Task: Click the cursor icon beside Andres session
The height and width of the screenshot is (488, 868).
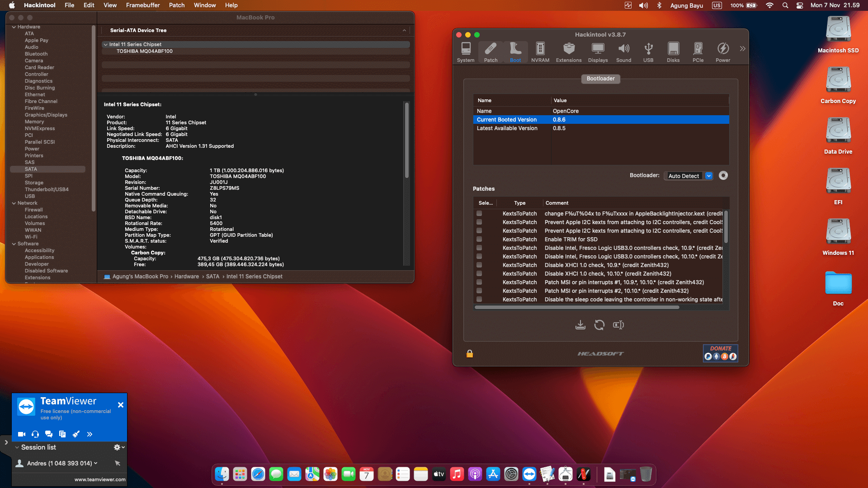Action: point(118,463)
